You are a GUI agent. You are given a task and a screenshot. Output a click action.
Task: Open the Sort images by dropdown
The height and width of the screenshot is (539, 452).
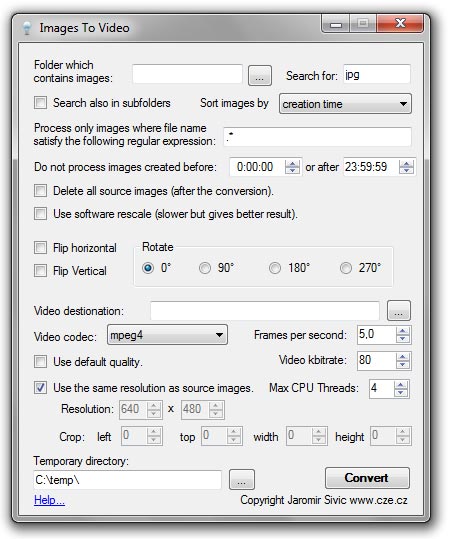click(345, 103)
